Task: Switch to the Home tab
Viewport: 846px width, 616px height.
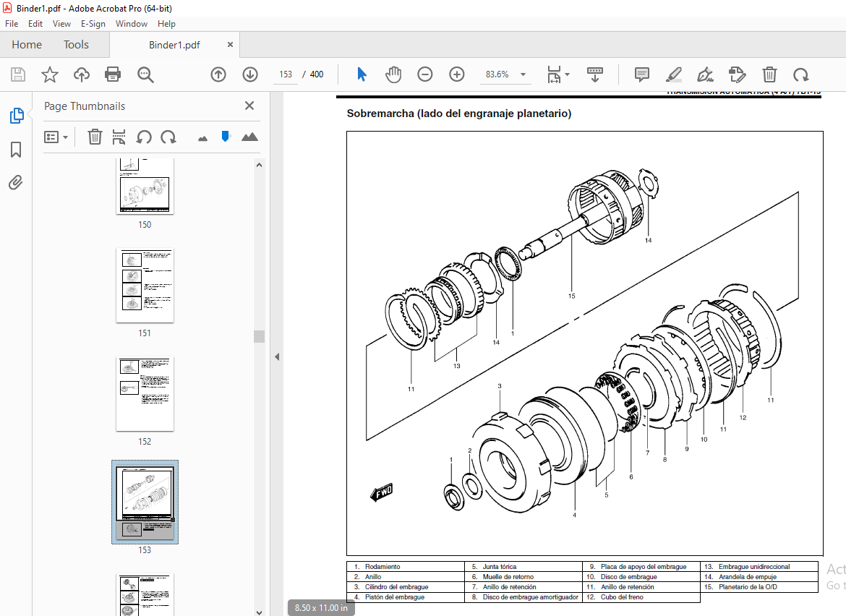Action: pos(27,45)
